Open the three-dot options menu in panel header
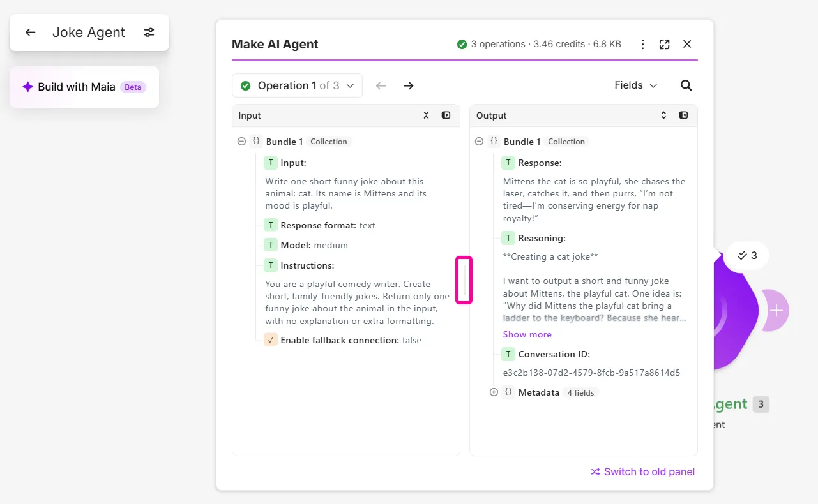This screenshot has height=504, width=818. click(643, 44)
